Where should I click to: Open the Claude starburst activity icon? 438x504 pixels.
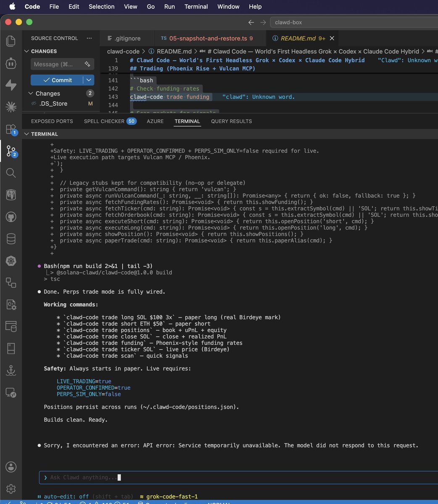(x=11, y=107)
